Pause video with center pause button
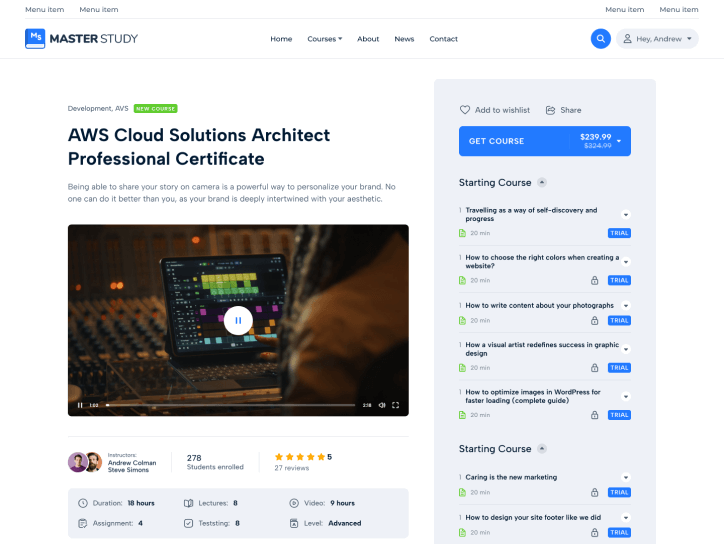 238,320
